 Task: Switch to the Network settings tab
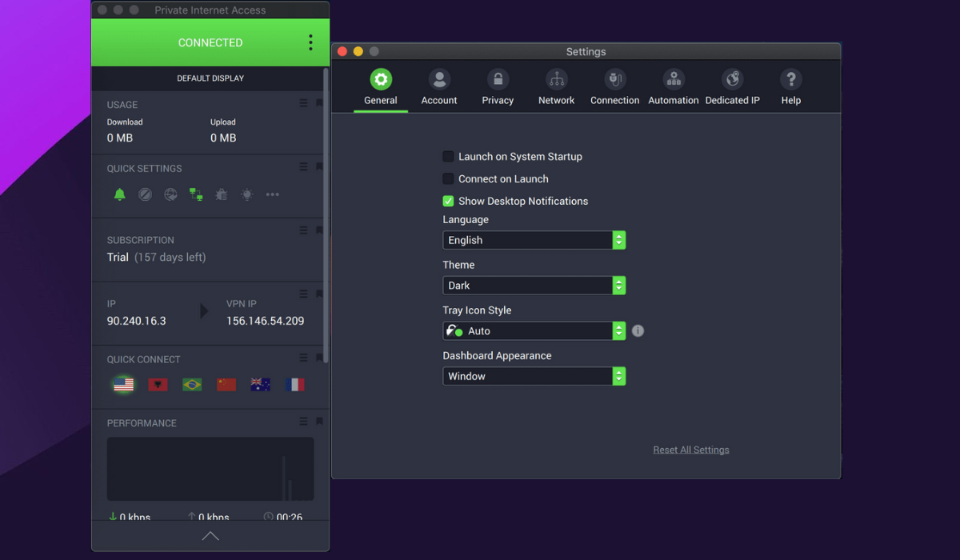[x=557, y=87]
